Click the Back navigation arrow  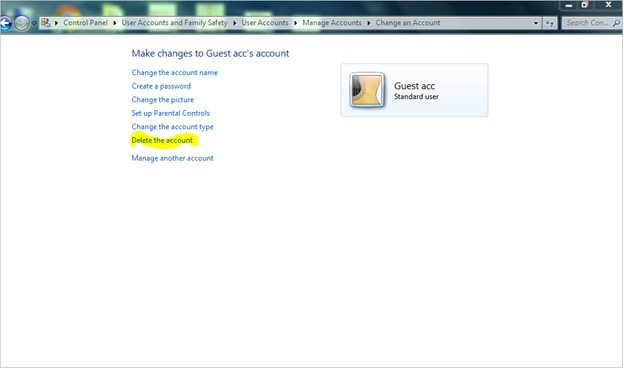(6, 23)
